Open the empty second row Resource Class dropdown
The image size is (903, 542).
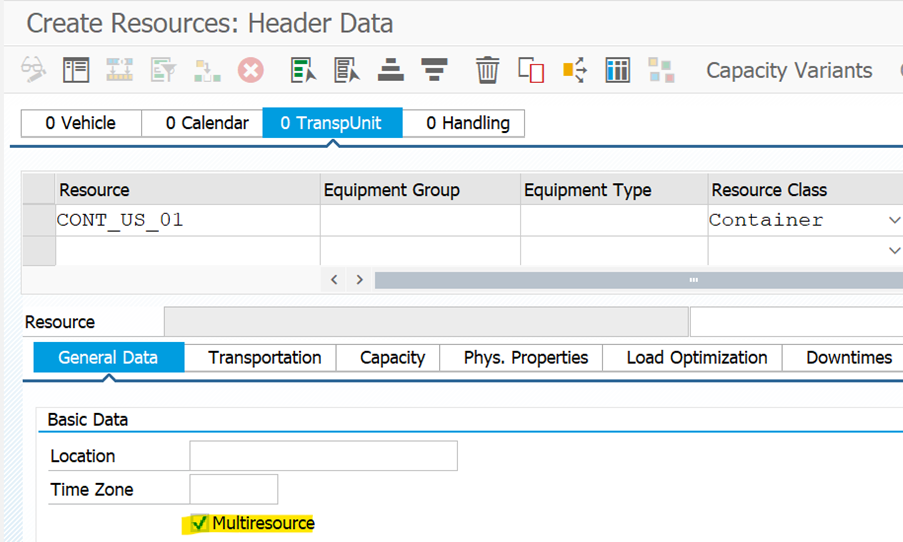[893, 251]
